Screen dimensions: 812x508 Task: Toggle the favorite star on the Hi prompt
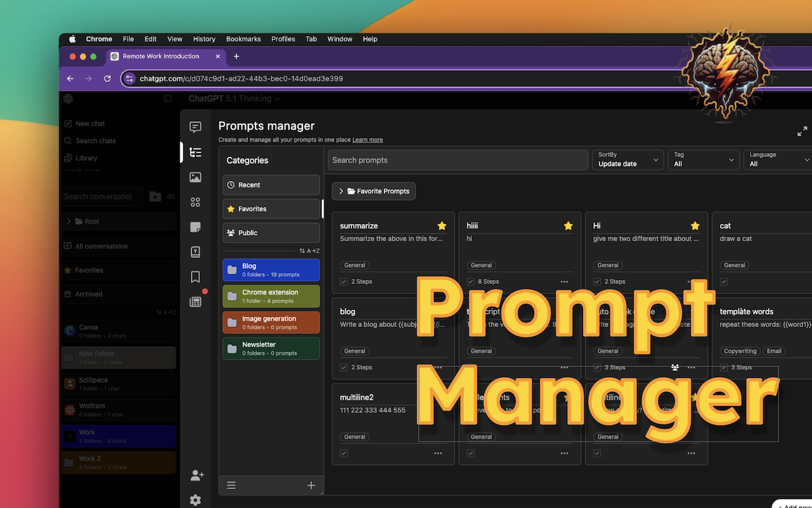click(695, 226)
